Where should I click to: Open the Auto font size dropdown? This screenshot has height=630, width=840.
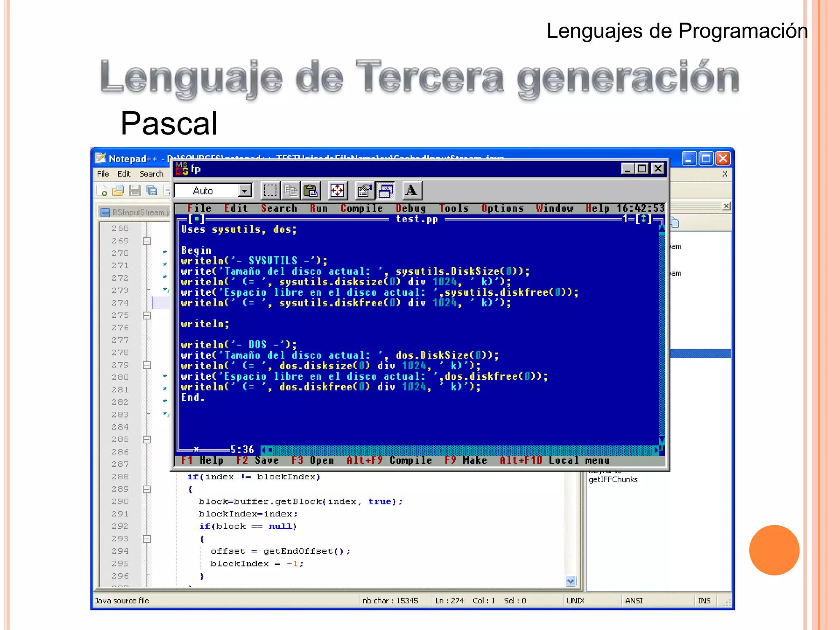click(x=244, y=191)
